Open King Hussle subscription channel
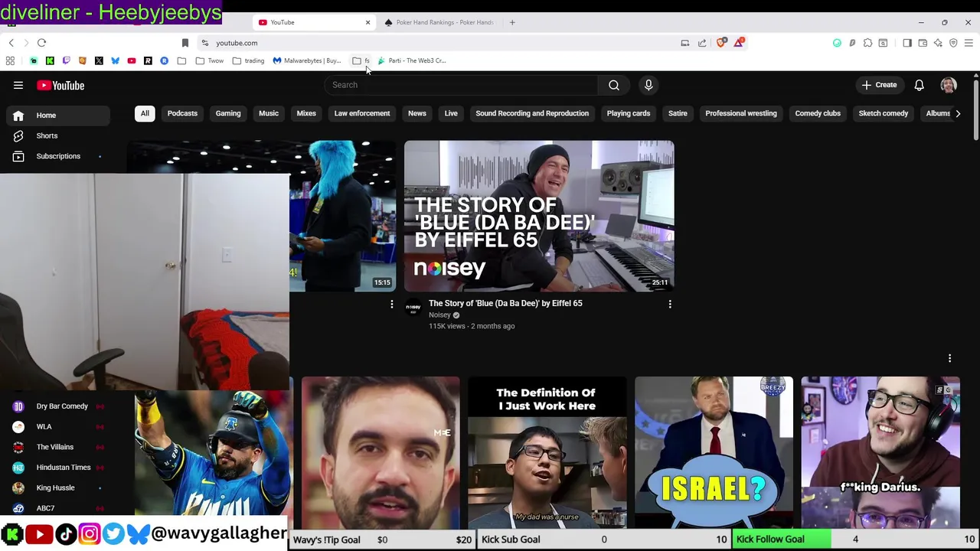Image resolution: width=980 pixels, height=551 pixels. (x=59, y=487)
